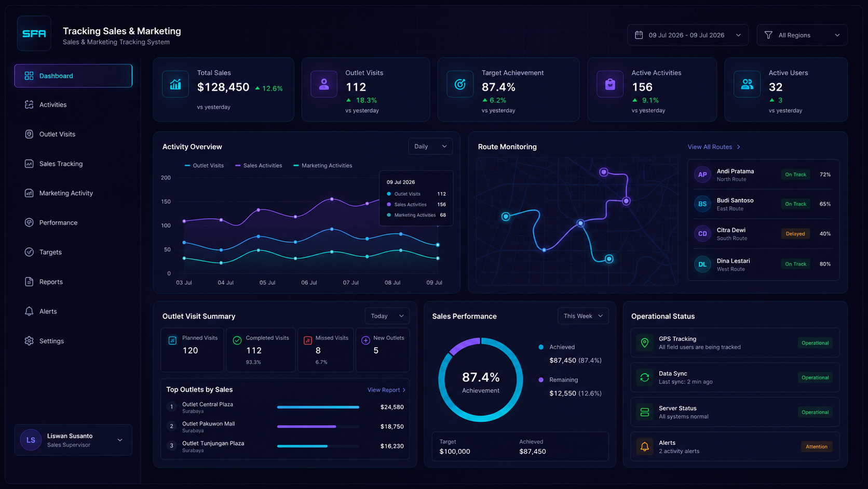Viewport: 868px width, 489px height.
Task: Expand the Liswan Susanto user menu
Action: [73, 440]
